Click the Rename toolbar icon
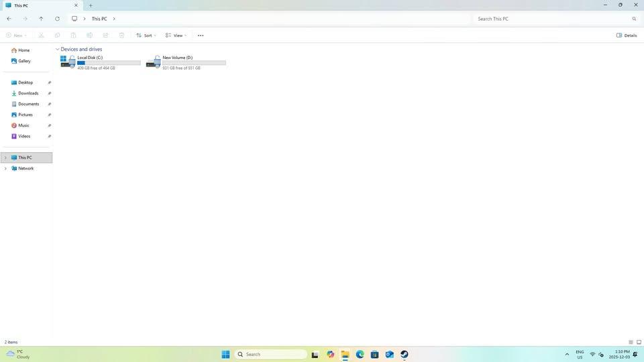The height and width of the screenshot is (362, 644). 89,36
